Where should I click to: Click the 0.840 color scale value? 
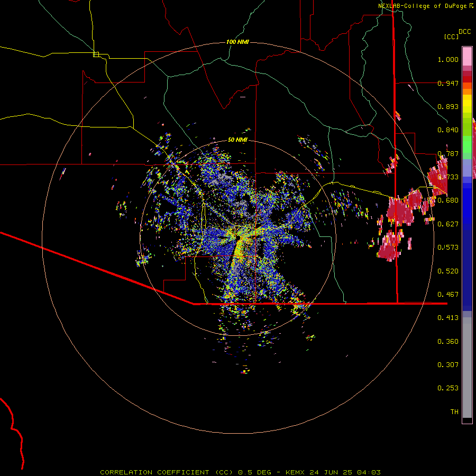click(448, 130)
